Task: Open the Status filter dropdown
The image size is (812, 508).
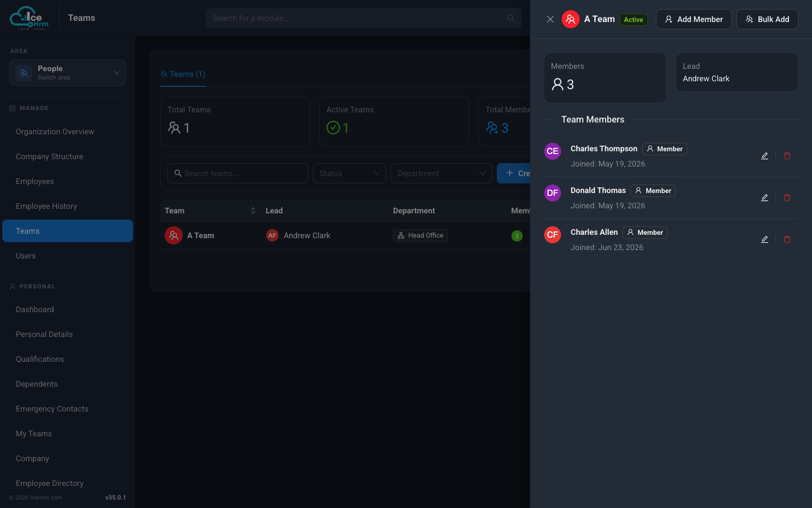Action: 350,173
